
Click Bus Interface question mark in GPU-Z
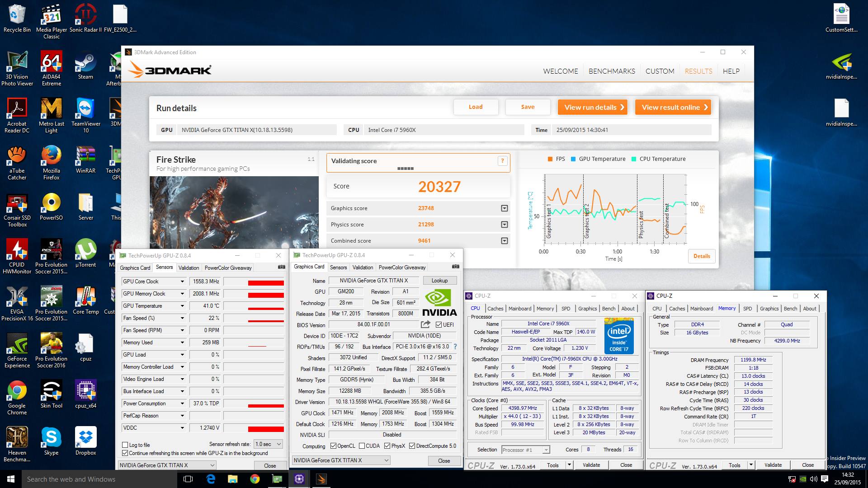(455, 347)
